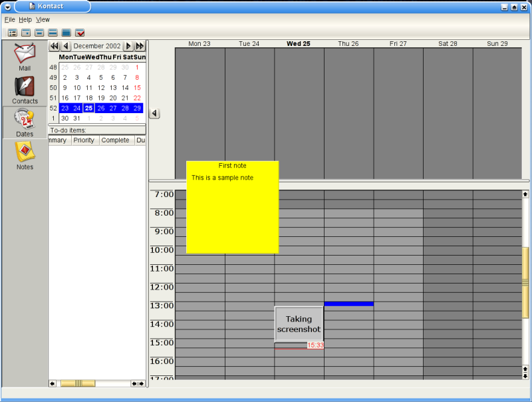Select December 22 shown in red
The height and width of the screenshot is (402, 532).
(137, 98)
